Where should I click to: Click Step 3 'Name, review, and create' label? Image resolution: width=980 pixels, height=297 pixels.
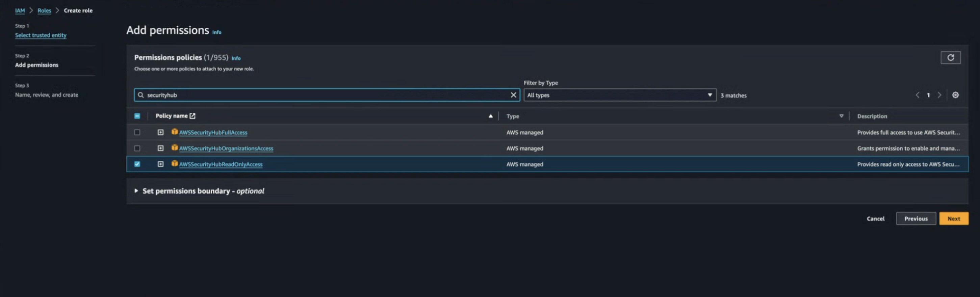tap(46, 95)
